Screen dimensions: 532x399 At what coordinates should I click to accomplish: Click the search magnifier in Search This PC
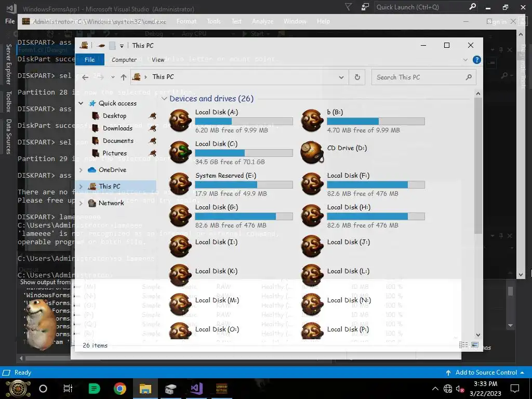pyautogui.click(x=469, y=77)
